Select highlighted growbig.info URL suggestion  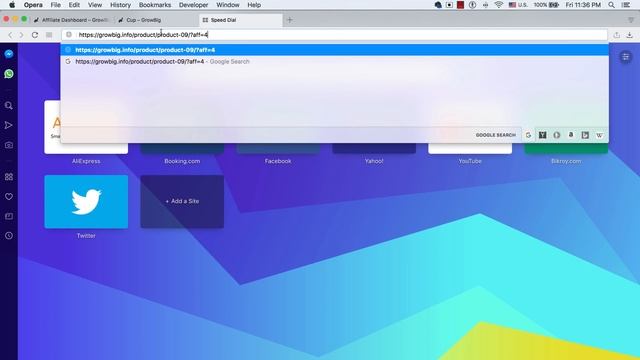[x=335, y=50]
